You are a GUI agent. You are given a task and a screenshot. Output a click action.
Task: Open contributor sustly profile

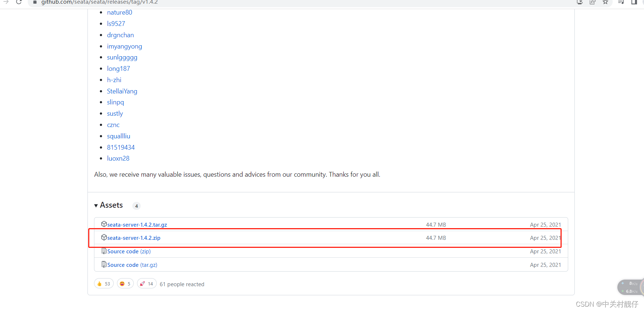(115, 114)
